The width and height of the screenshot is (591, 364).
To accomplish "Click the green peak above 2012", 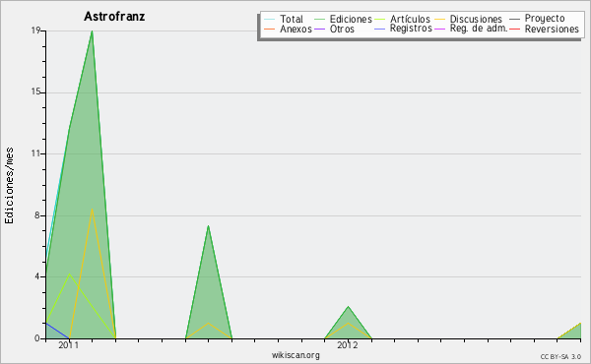I will pyautogui.click(x=348, y=307).
